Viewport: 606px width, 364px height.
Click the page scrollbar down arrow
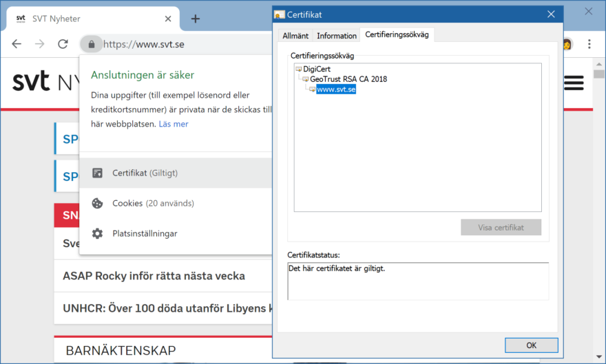pos(599,357)
